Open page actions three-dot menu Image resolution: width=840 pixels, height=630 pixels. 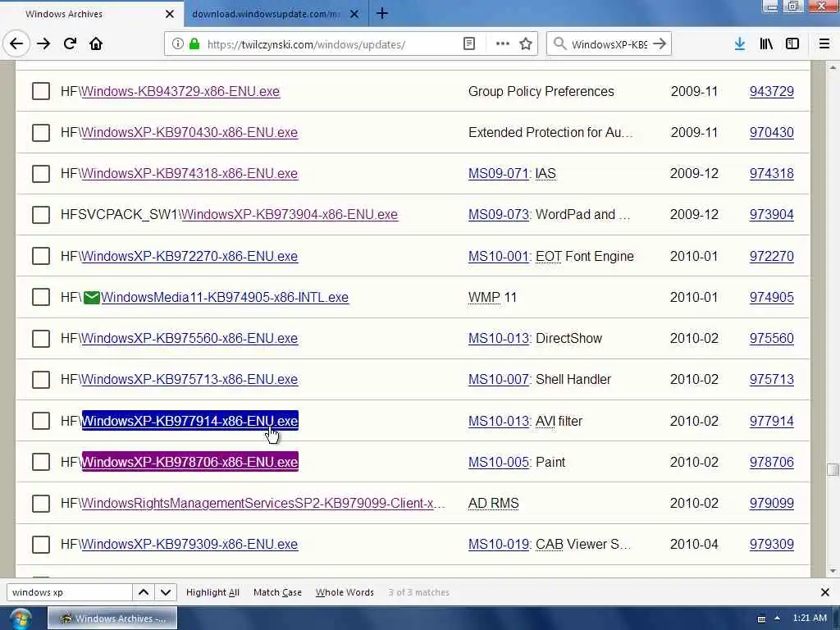(x=503, y=44)
